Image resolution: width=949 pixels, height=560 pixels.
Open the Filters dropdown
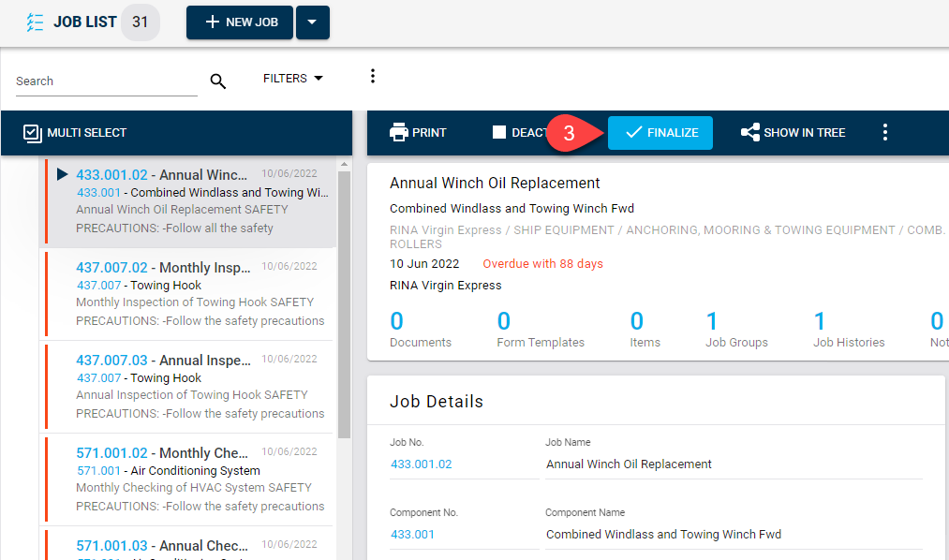[293, 79]
